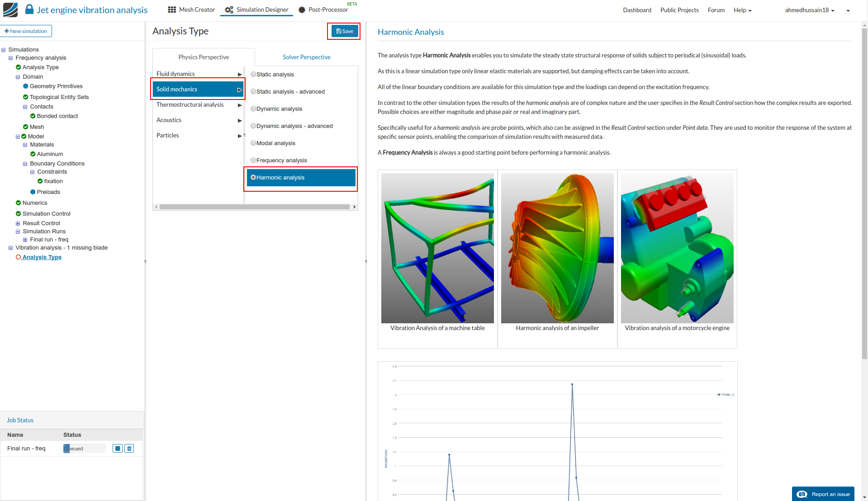Open motorcycle engine vibration thumbnail
868x501 pixels.
677,248
